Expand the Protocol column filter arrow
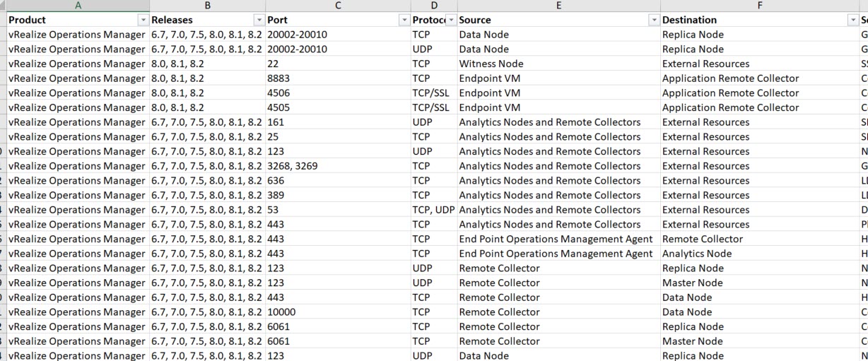This screenshot has width=868, height=361. pos(451,20)
